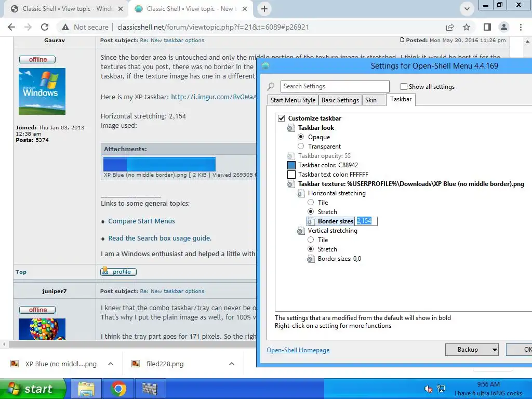Click the Taskbar opacity: 55 setting
532x399 pixels.
324,156
